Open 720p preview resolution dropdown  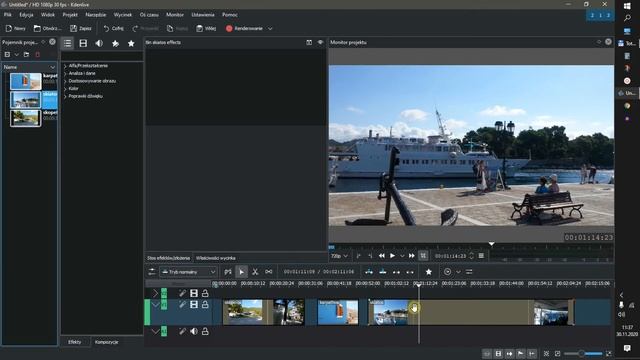pos(340,256)
